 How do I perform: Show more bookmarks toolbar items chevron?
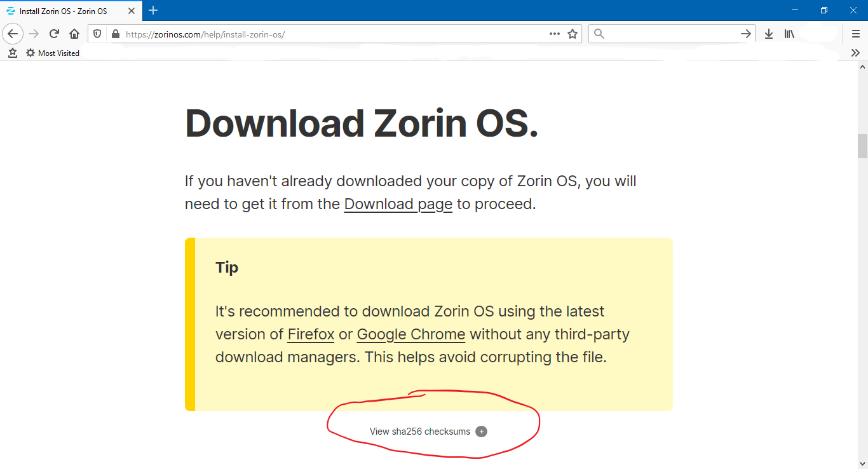[x=855, y=53]
